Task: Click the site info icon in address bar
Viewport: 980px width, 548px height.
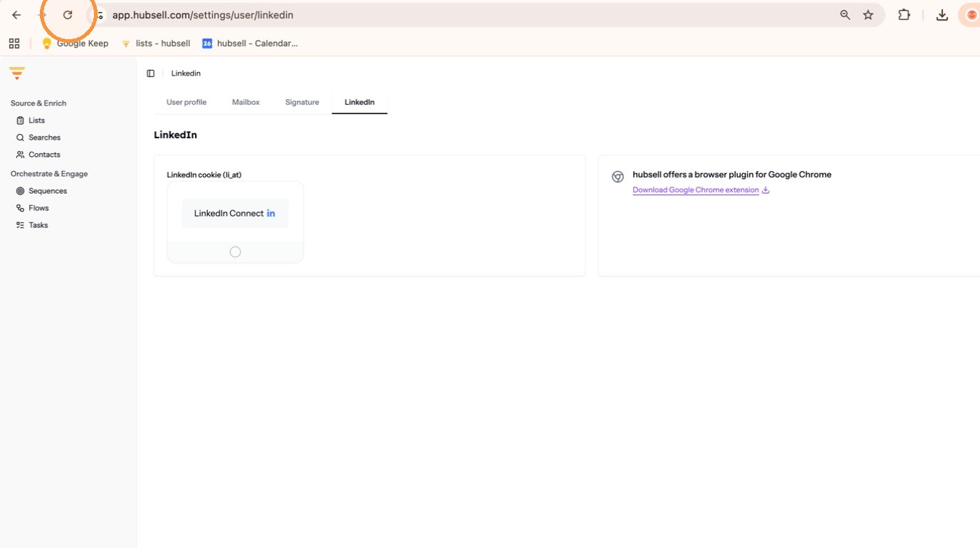Action: [x=99, y=15]
